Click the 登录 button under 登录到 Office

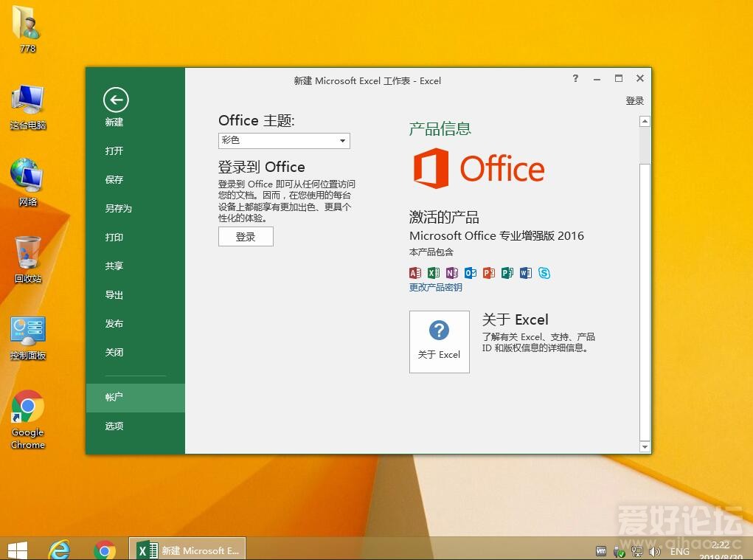pos(246,237)
